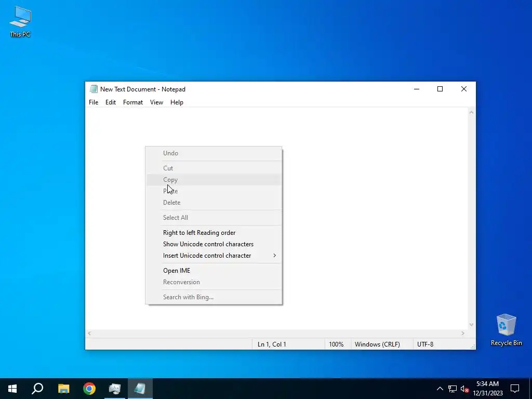Click the taskbar clock and date
The image size is (532, 399).
(487, 389)
